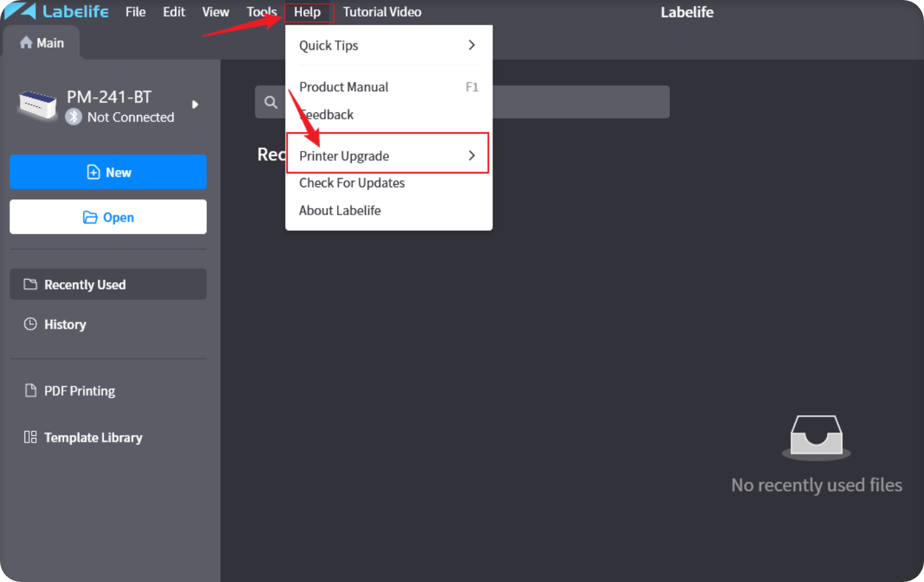Image resolution: width=924 pixels, height=582 pixels.
Task: Click the PM-241-BT printer image
Action: pos(38,105)
